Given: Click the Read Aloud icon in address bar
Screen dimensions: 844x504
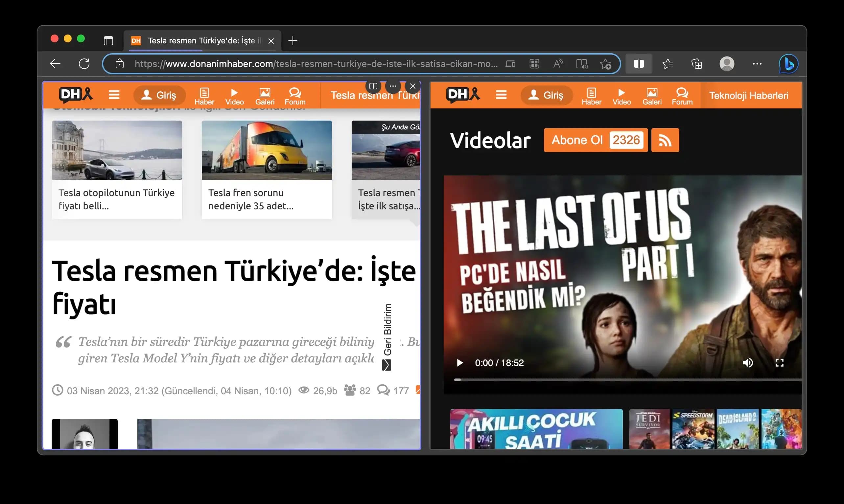Looking at the screenshot, I should 558,64.
